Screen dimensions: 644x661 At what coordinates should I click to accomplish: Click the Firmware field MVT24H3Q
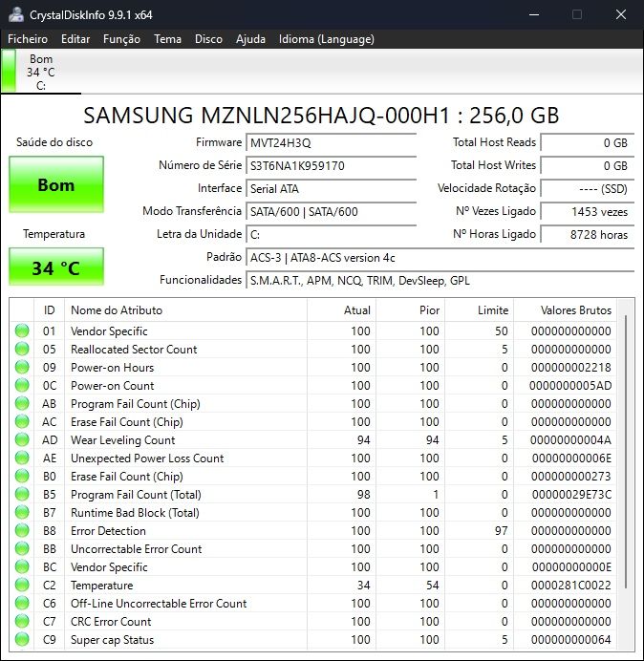(331, 143)
